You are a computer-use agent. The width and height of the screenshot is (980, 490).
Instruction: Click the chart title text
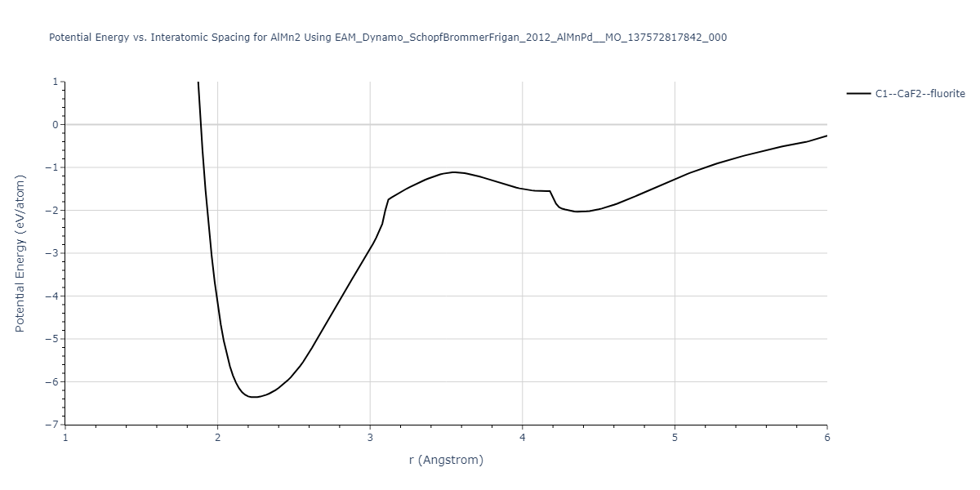tap(388, 38)
